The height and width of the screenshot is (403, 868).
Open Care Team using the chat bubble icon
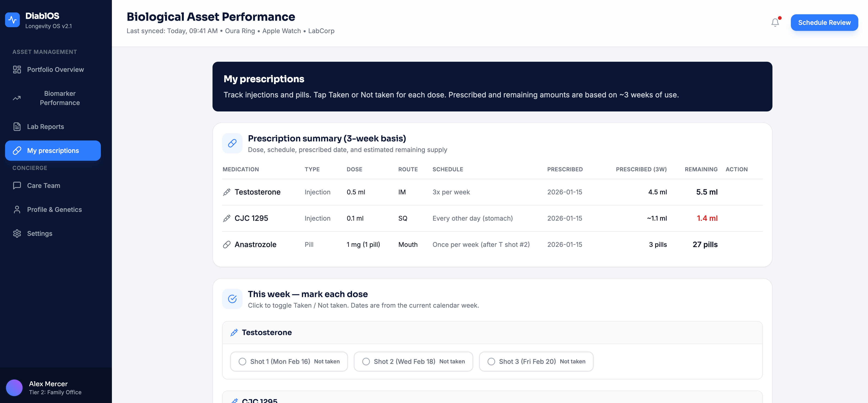point(17,185)
